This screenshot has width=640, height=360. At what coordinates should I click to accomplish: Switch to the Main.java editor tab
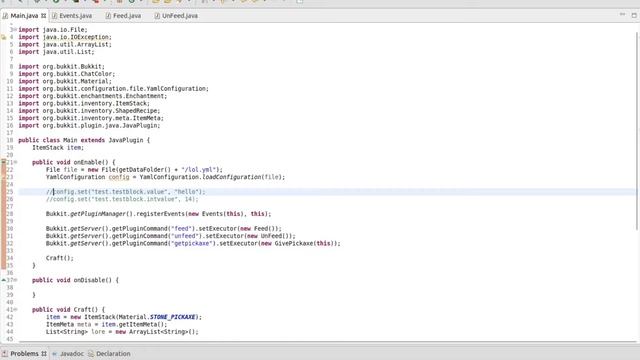pos(24,16)
